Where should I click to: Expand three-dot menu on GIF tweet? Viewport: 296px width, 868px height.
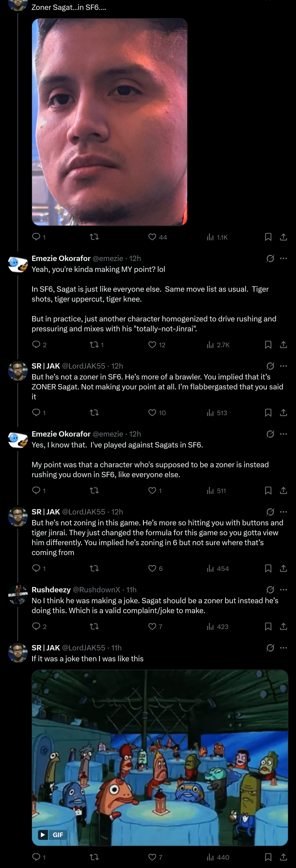[284, 648]
